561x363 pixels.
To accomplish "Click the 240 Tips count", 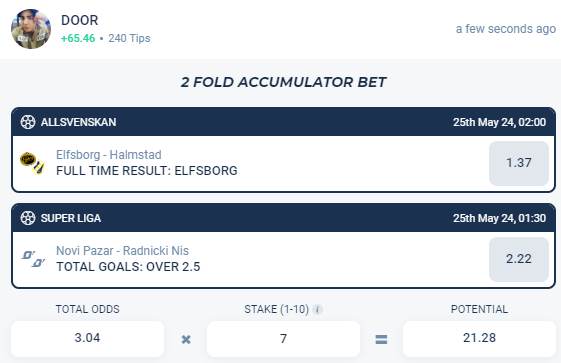I will coord(129,38).
